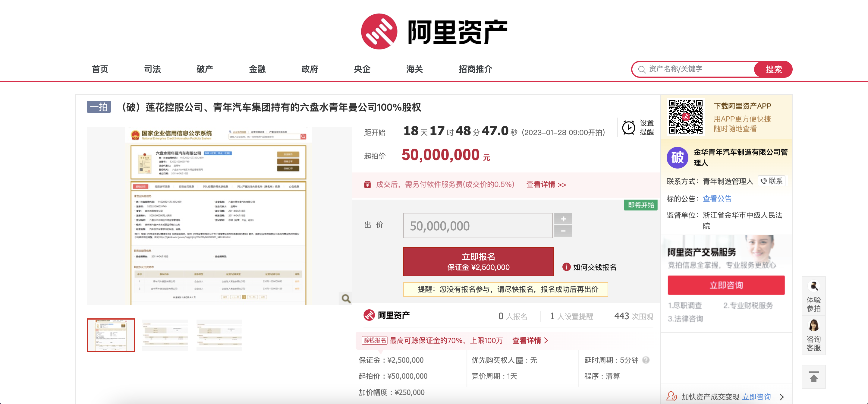Zoom image using the magnifier icon

pos(346,298)
